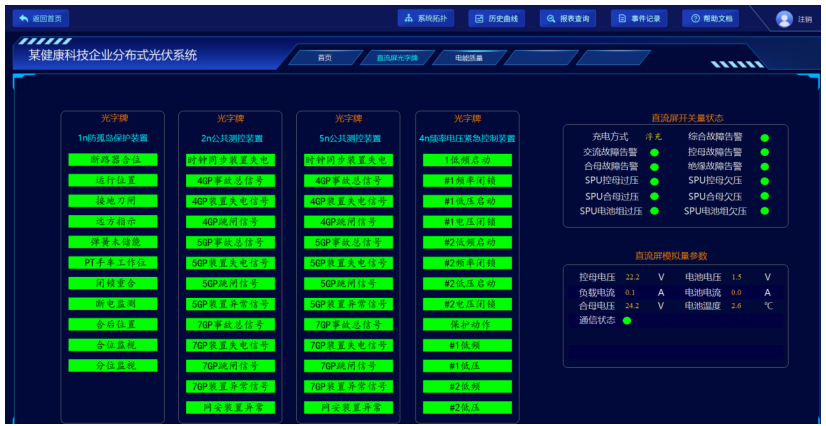Click SPU合母欠压 status indicator light
This screenshot has width=826, height=426.
764,196
